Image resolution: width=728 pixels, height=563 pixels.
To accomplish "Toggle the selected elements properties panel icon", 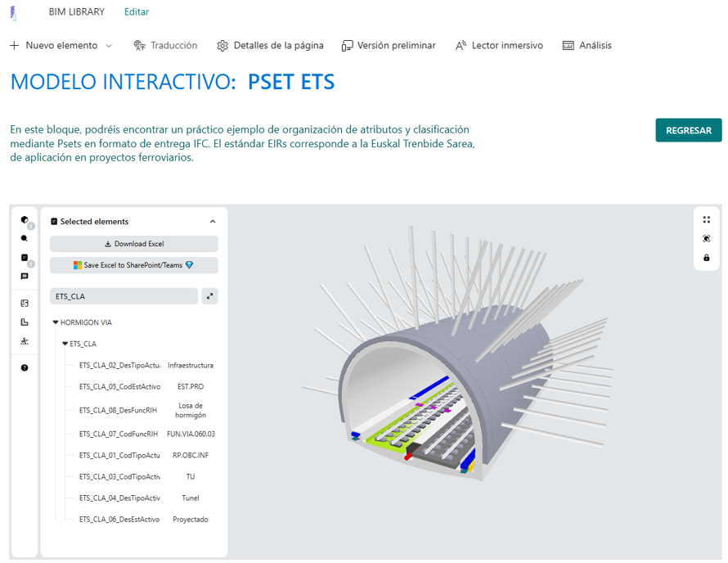I will (25, 258).
